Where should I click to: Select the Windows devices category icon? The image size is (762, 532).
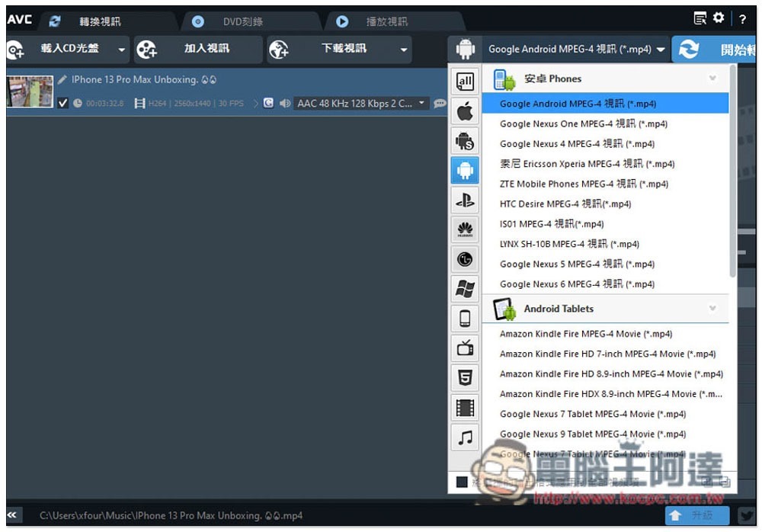coord(465,289)
